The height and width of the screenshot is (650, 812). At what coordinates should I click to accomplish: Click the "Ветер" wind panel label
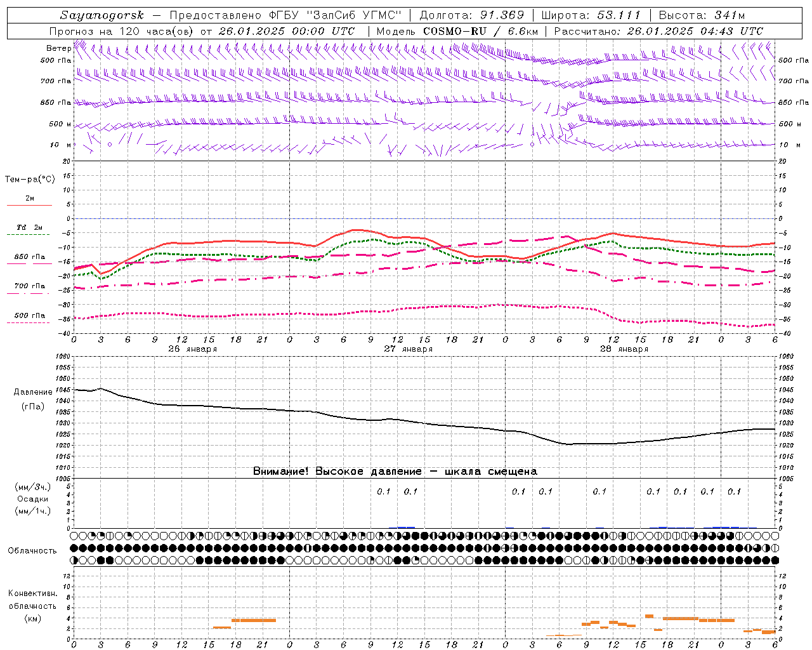click(59, 48)
